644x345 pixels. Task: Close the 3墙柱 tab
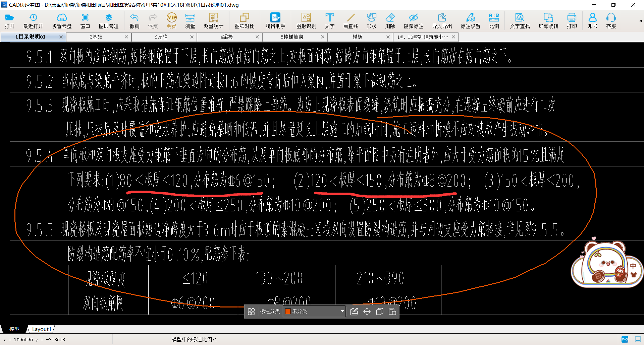(x=192, y=37)
